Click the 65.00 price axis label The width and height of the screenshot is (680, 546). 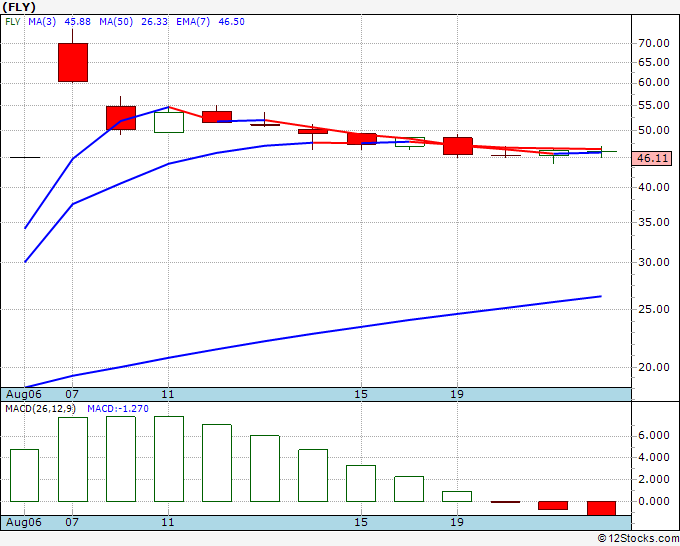(x=654, y=62)
